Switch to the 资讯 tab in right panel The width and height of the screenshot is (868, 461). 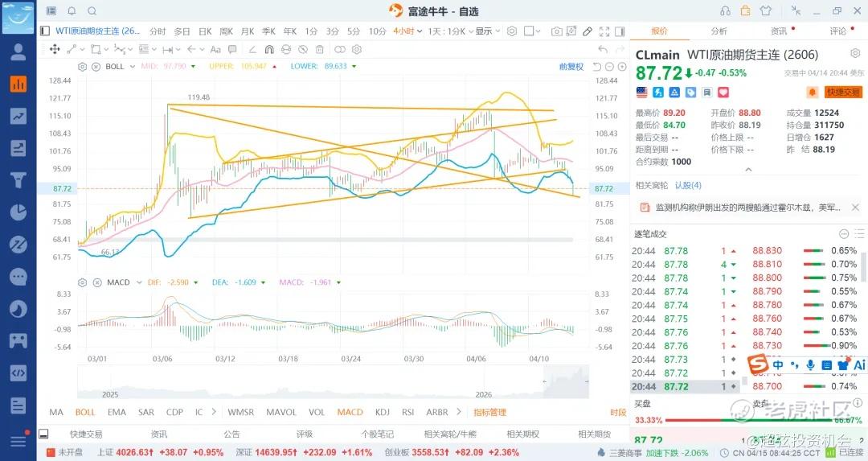pos(779,31)
